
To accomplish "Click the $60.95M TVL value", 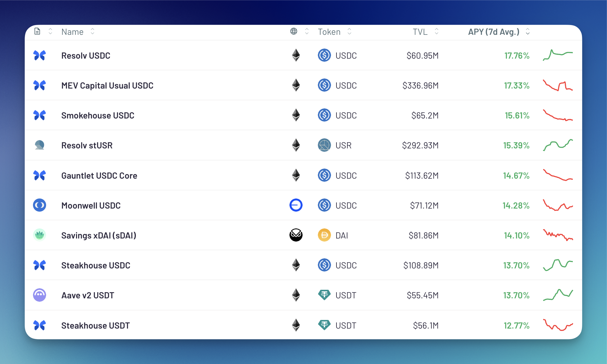I will [x=423, y=56].
